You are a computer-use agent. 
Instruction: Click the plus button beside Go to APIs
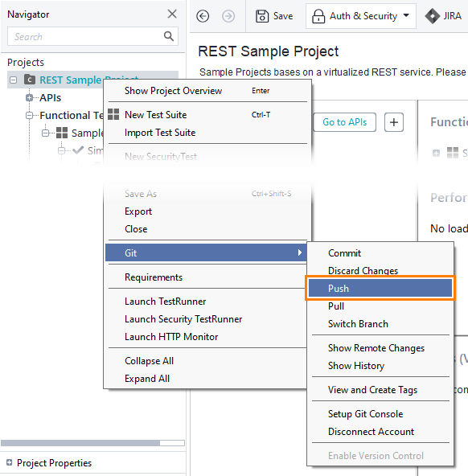pyautogui.click(x=394, y=122)
